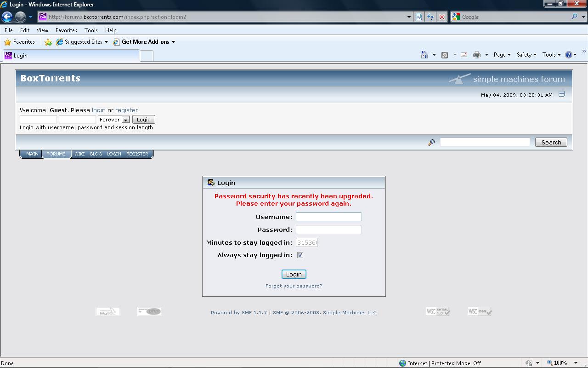Click the 'login' link in the welcome message
This screenshot has height=368, width=588.
(99, 110)
